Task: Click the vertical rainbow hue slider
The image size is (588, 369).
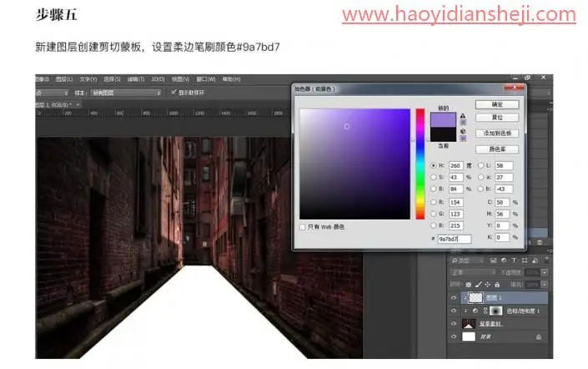Action: [x=420, y=164]
